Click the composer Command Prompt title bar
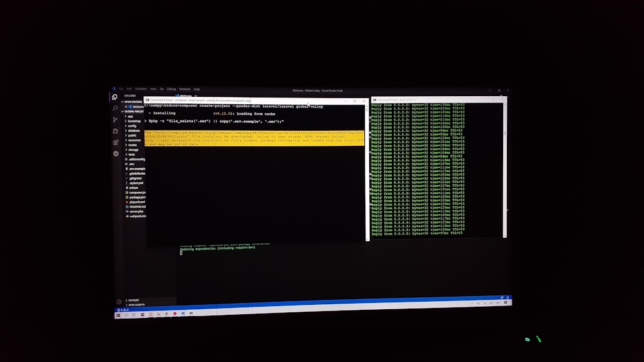This screenshot has width=644, height=362. coord(252,101)
